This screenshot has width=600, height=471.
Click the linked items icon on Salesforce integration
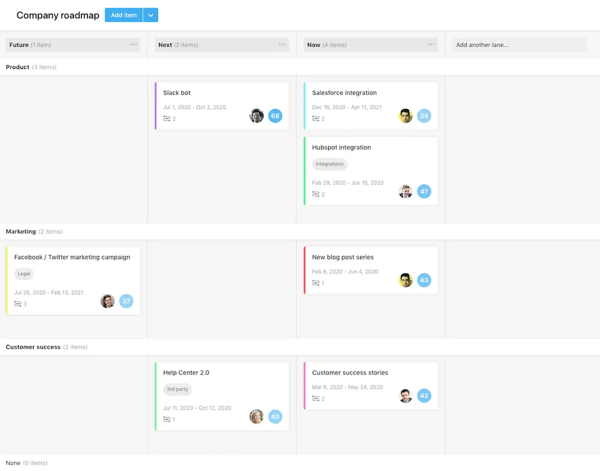(x=315, y=119)
